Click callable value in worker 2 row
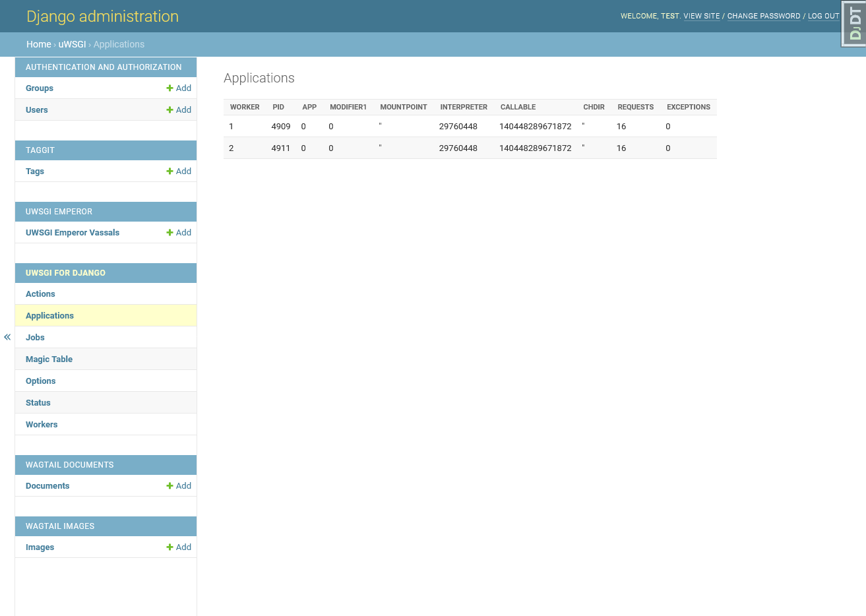Viewport: 866px width, 616px height. pos(536,148)
